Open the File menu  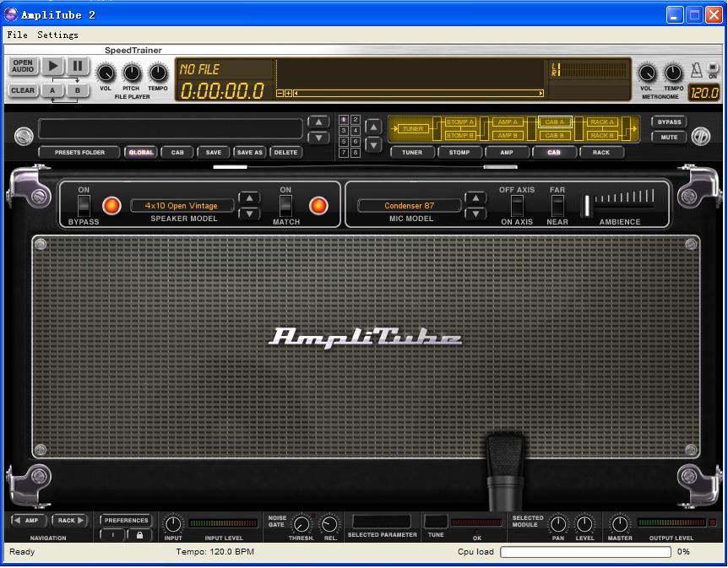17,35
